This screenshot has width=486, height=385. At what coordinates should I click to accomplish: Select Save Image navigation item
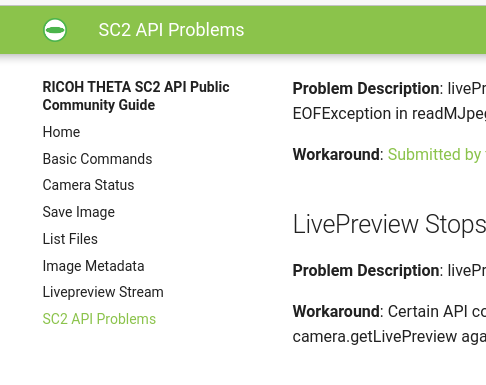pos(79,212)
